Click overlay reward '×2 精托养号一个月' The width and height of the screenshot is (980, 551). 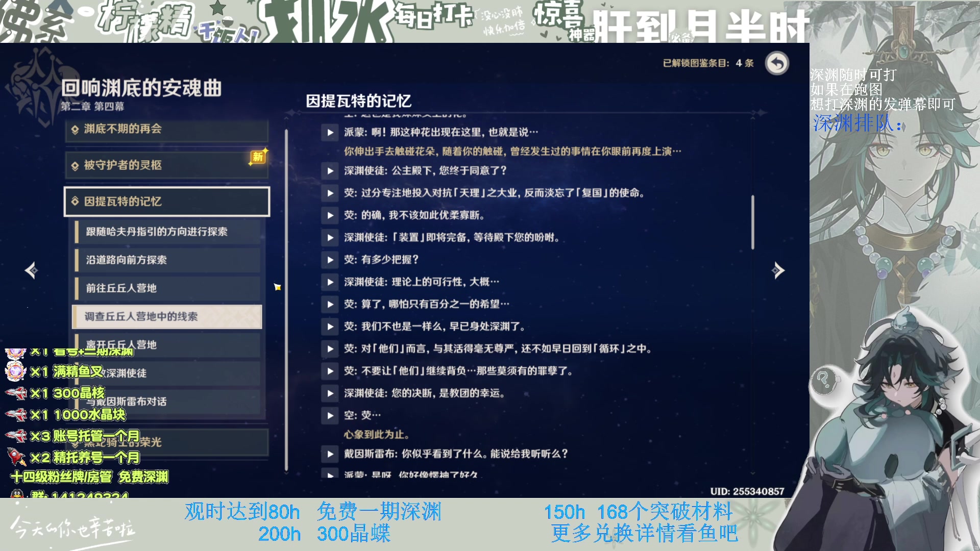(x=72, y=458)
